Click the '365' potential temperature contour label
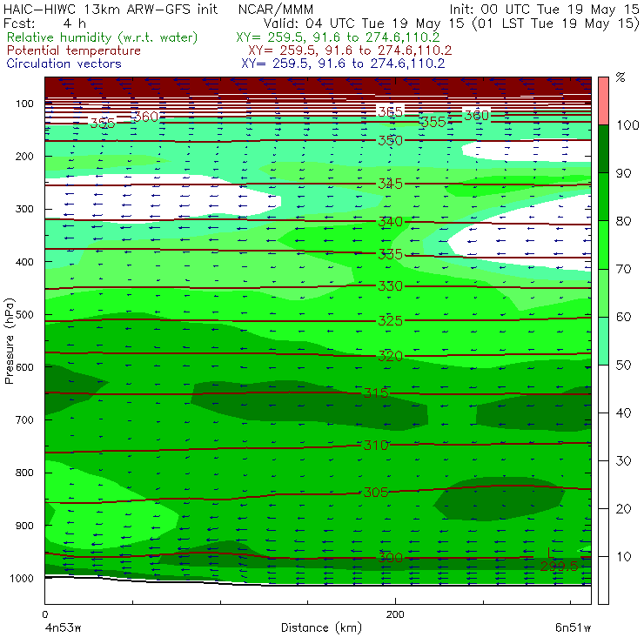Image resolution: width=644 pixels, height=644 pixels. 390,111
